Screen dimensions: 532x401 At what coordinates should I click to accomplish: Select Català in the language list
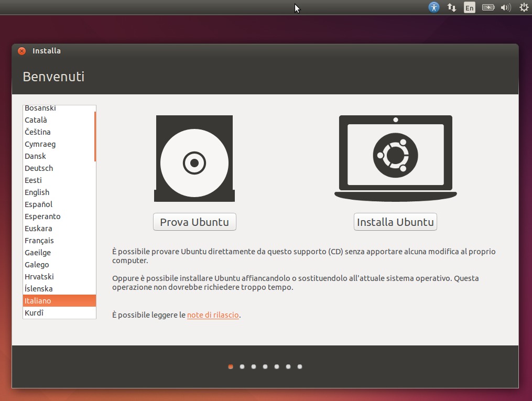(59, 120)
